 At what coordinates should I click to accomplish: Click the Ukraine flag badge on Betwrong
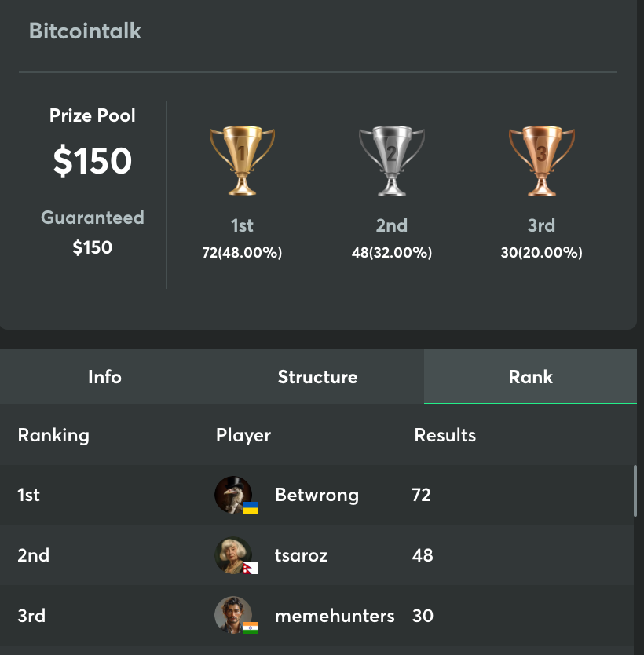click(x=251, y=507)
